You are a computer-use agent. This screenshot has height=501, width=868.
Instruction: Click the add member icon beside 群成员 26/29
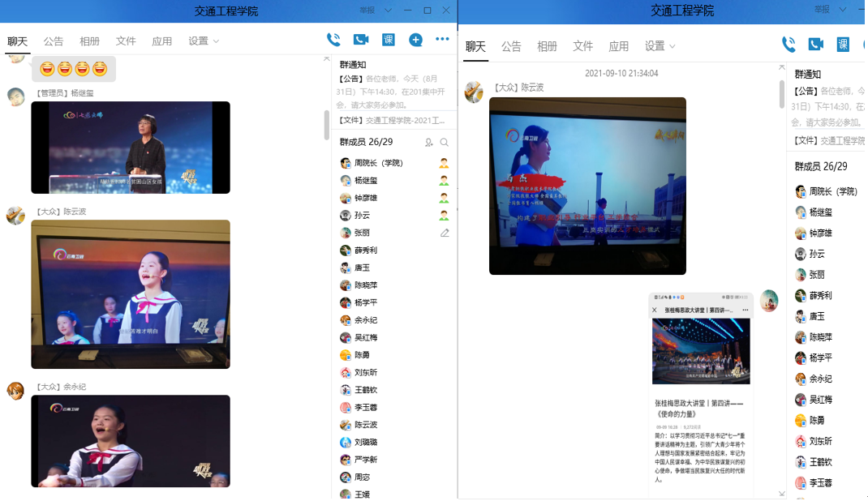click(428, 143)
